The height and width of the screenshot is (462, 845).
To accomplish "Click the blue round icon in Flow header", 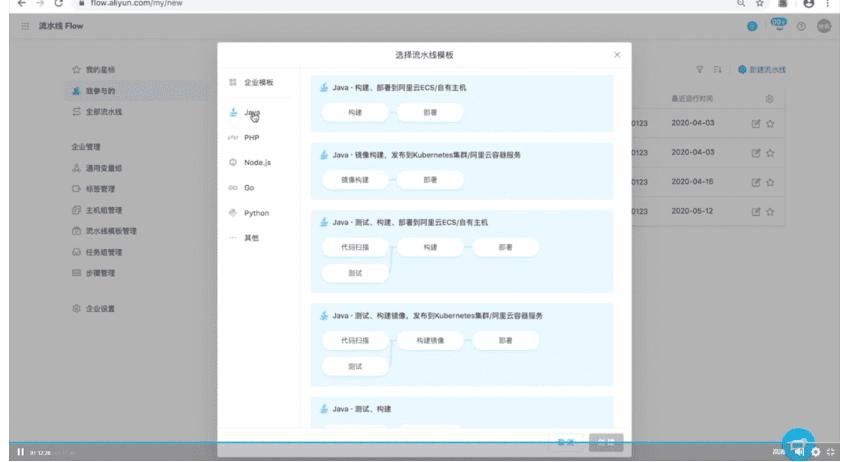I will point(752,26).
